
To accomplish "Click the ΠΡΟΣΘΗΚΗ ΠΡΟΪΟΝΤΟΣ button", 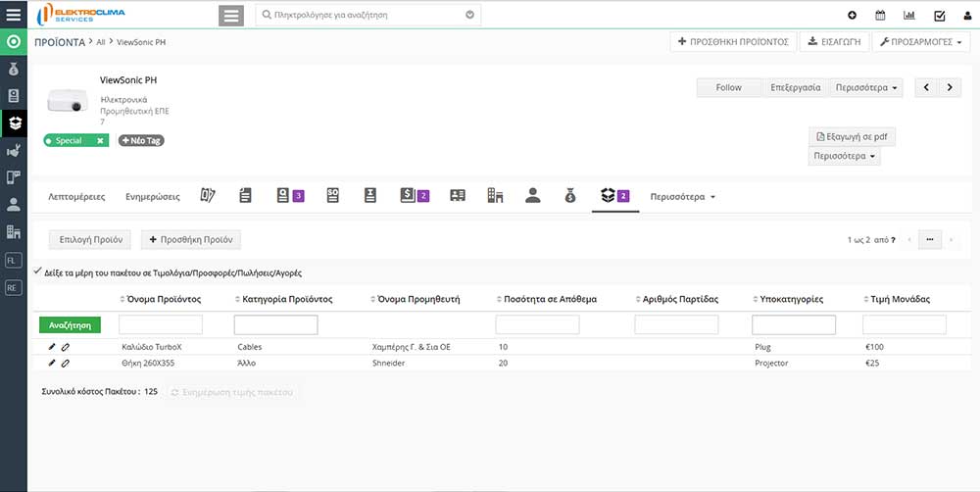I will 734,42.
